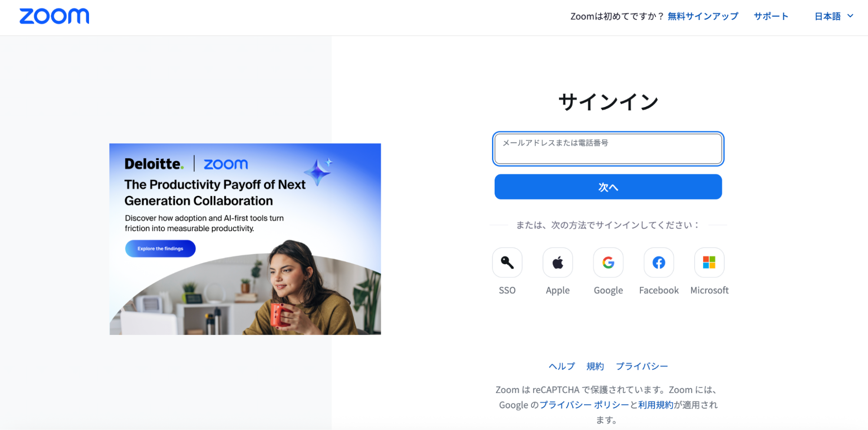Click the SSO key icon
Image resolution: width=868 pixels, height=430 pixels.
coord(507,262)
